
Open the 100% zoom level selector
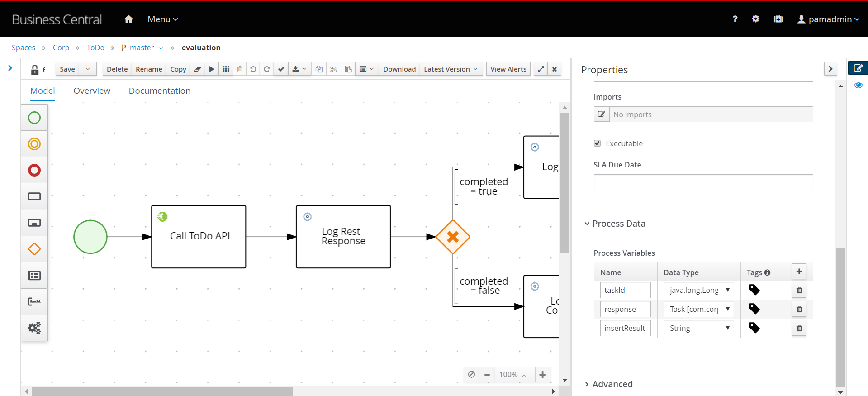tap(515, 374)
